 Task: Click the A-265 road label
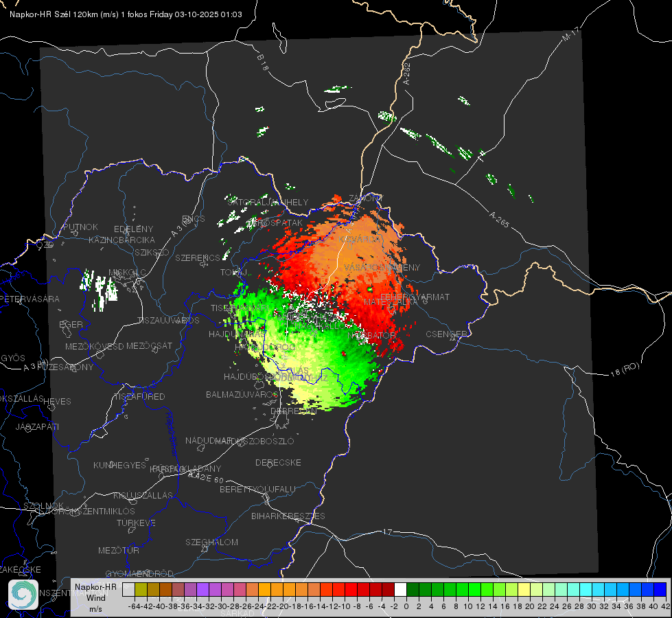499,220
